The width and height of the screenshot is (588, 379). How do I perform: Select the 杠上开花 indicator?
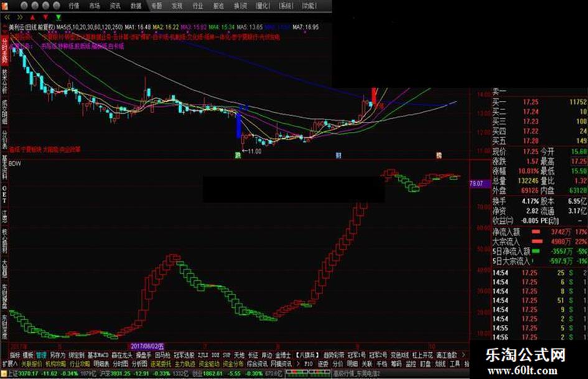click(422, 355)
